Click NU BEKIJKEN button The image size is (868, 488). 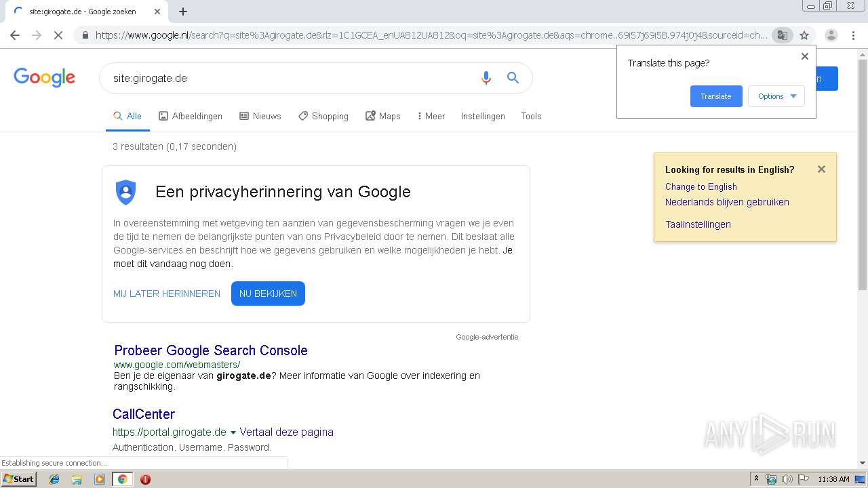[x=268, y=293]
